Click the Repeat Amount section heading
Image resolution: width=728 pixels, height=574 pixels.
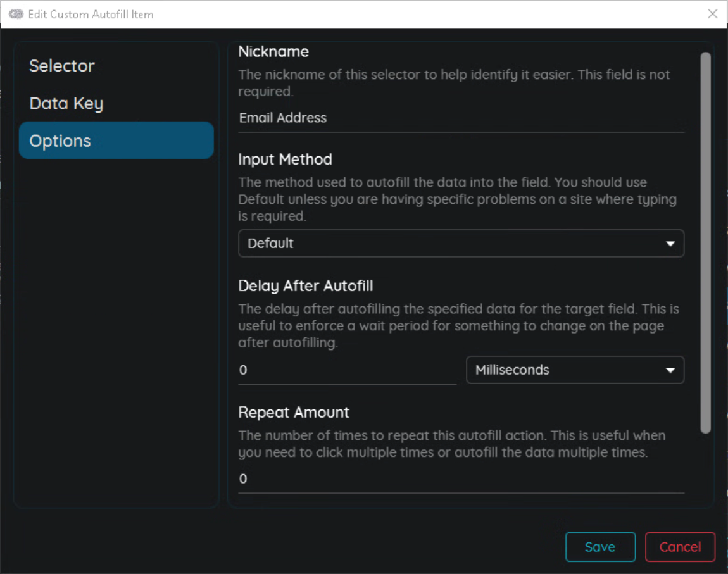[294, 413]
